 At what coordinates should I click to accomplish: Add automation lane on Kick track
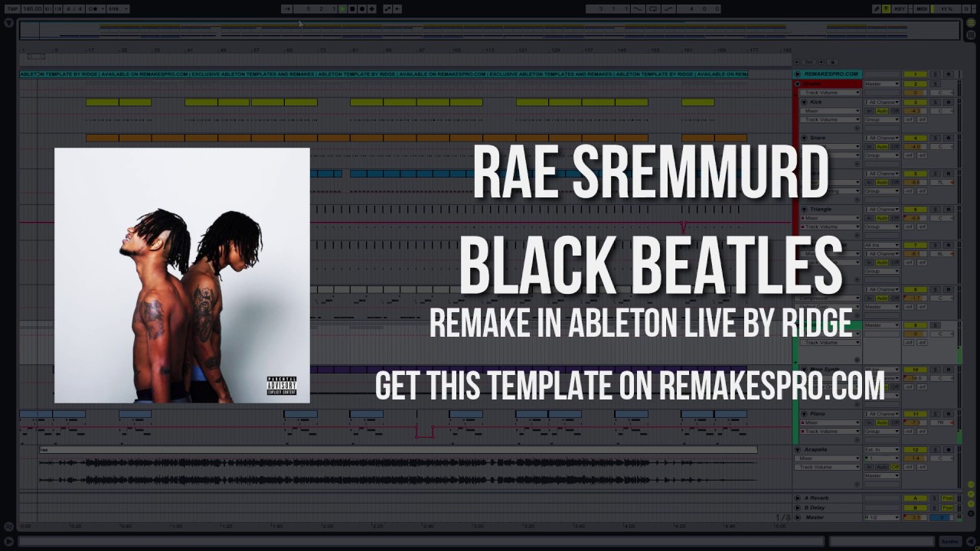(x=857, y=128)
